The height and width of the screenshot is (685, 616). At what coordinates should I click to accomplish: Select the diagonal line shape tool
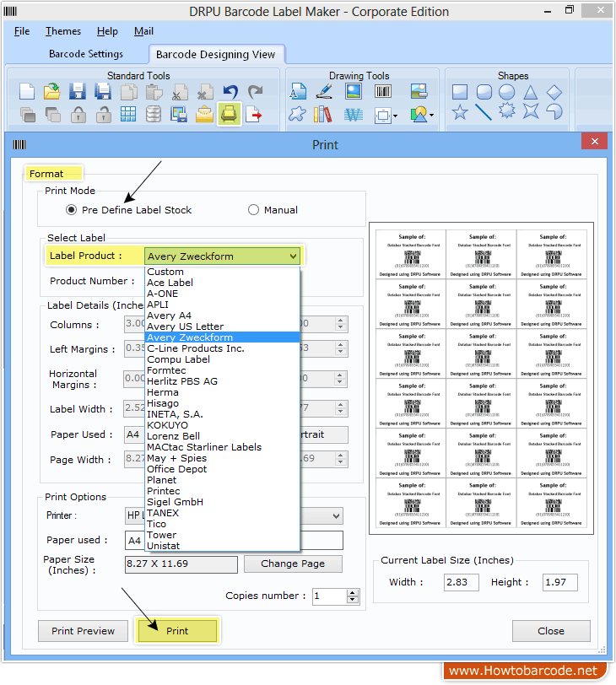click(484, 113)
